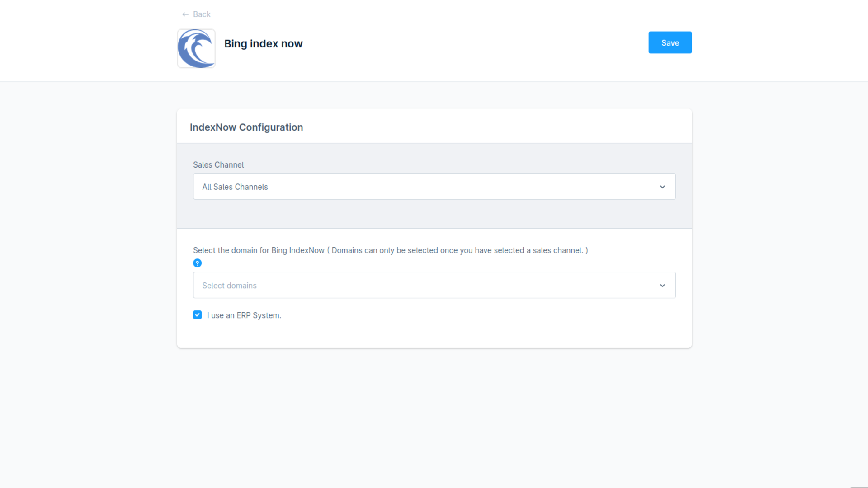Click the chevron in the Sales Channel select
Viewport: 868px width, 488px height.
tap(662, 187)
